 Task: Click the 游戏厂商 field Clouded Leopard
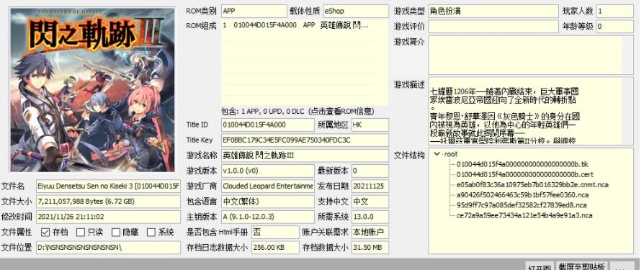[268, 186]
